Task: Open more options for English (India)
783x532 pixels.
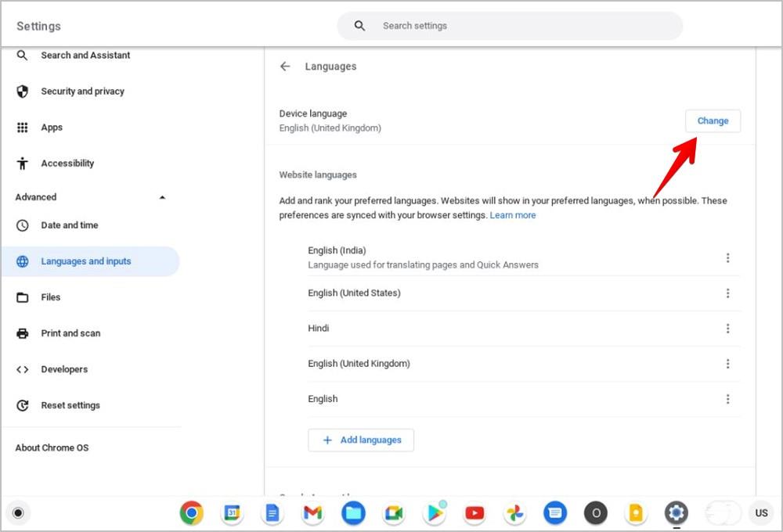Action: pyautogui.click(x=727, y=257)
